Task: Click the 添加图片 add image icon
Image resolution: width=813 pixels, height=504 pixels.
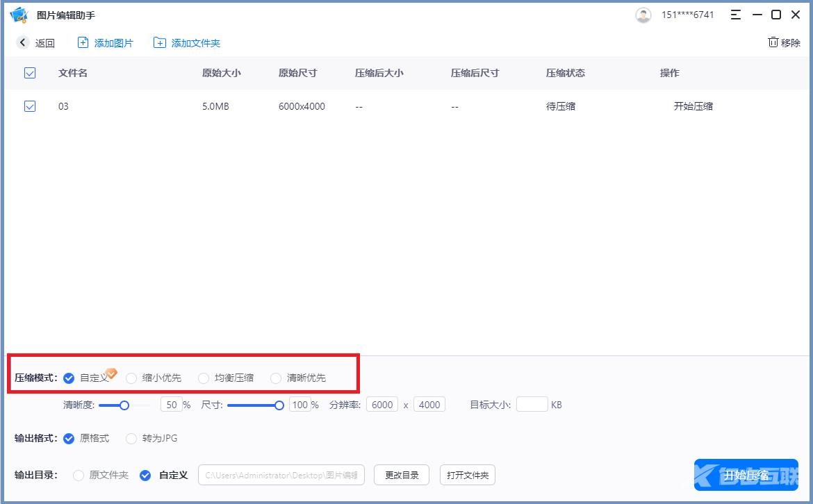Action: point(83,43)
